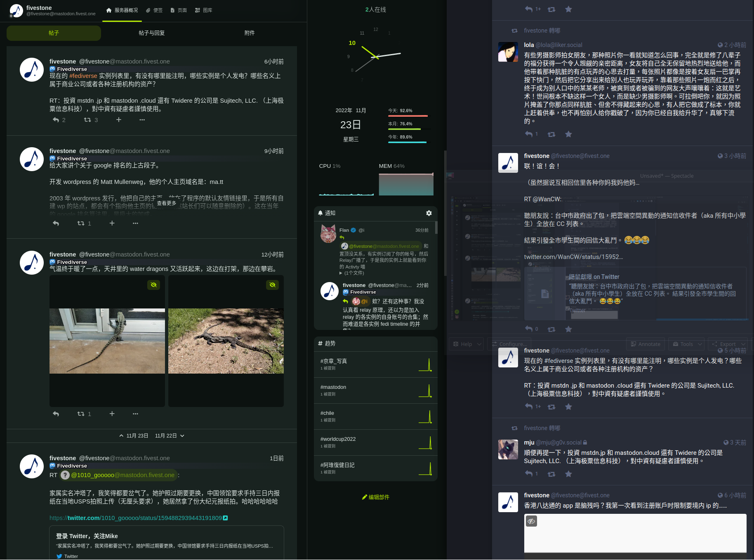Open Tools dropdown in Spectacle window
Screen dimensions: 754x560
pyautogui.click(x=687, y=344)
